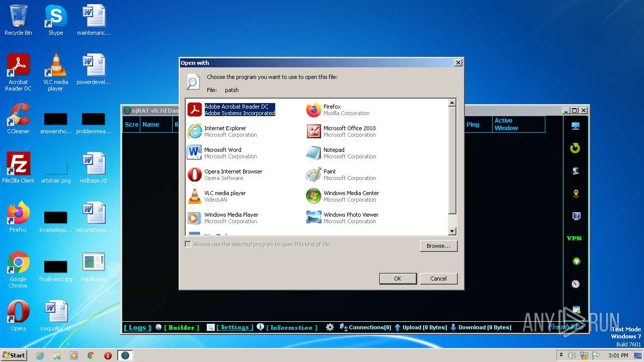This screenshot has height=362, width=644.
Task: Cancel the Open with dialog
Action: point(438,279)
